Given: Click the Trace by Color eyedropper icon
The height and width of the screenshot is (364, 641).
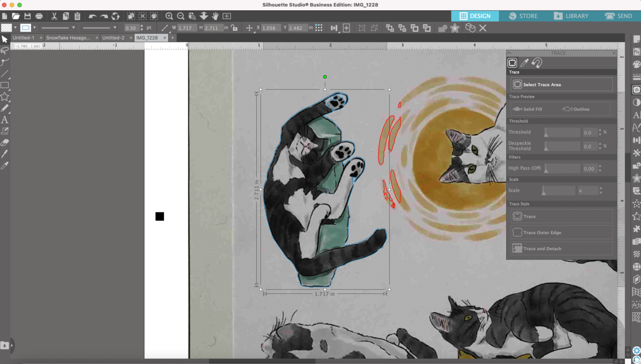Looking at the screenshot, I should point(524,63).
